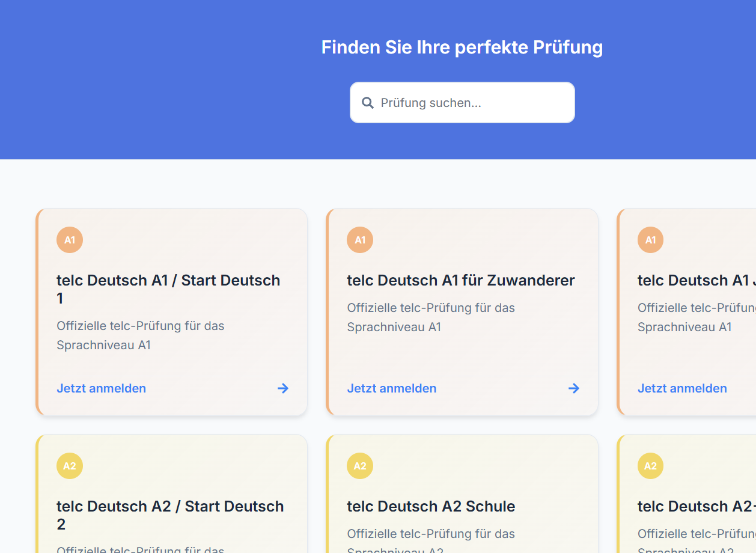Open telc Deutsch A2 Schule title
This screenshot has width=756, height=553.
click(431, 506)
